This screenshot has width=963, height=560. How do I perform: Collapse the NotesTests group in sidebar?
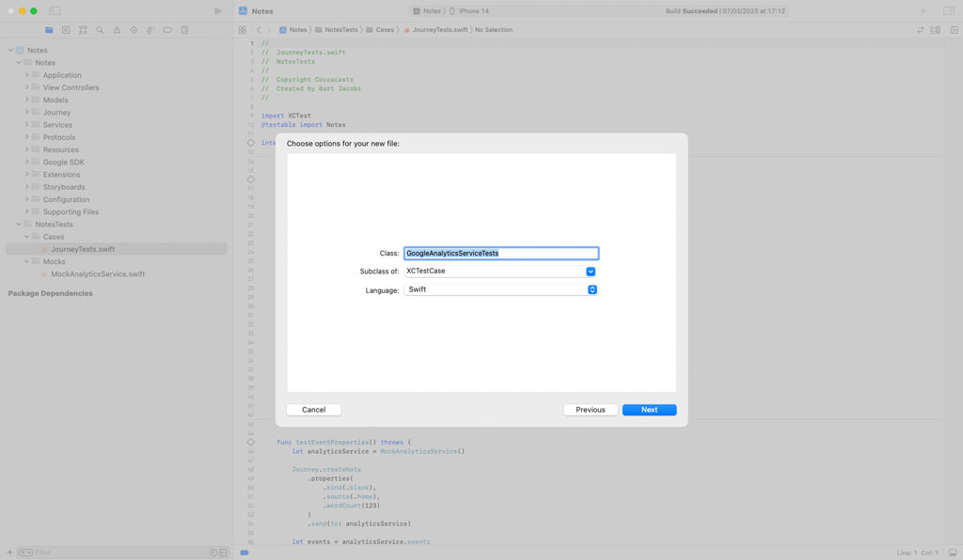pyautogui.click(x=17, y=224)
